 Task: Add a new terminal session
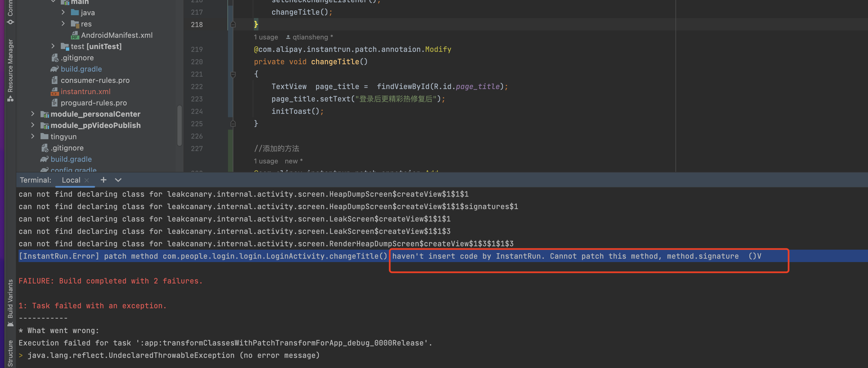[104, 180]
